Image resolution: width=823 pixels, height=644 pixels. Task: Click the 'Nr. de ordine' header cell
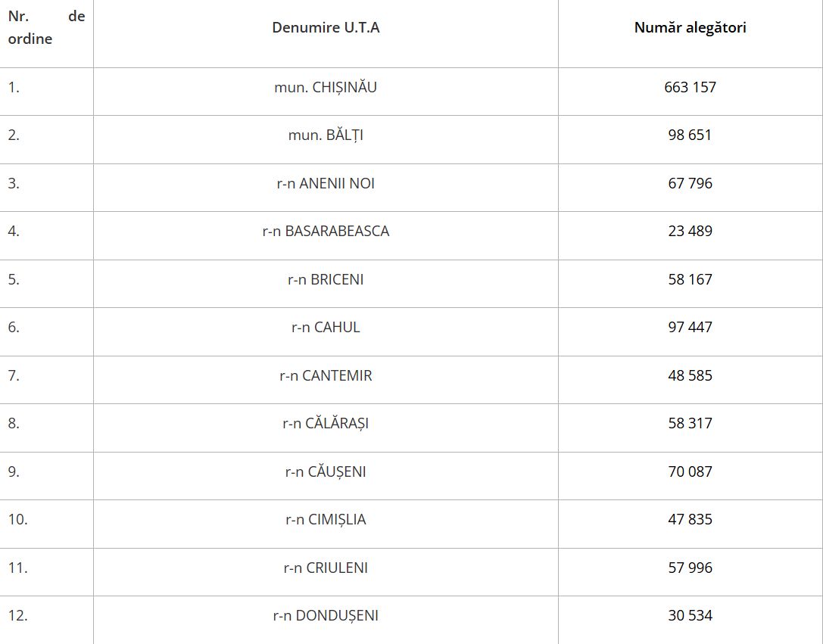click(x=46, y=27)
